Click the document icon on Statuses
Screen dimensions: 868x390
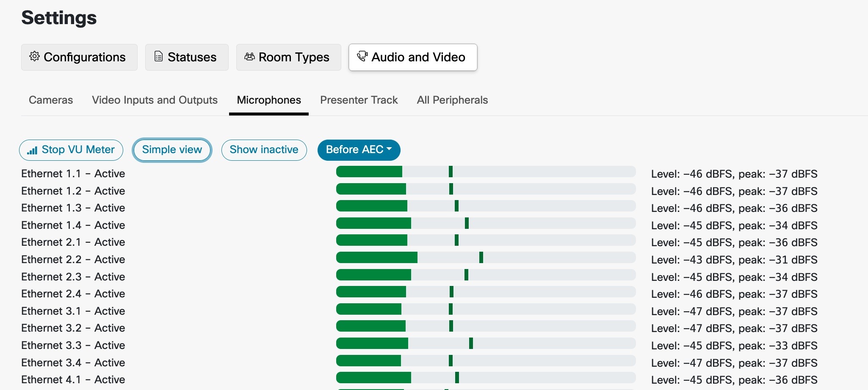(x=158, y=57)
